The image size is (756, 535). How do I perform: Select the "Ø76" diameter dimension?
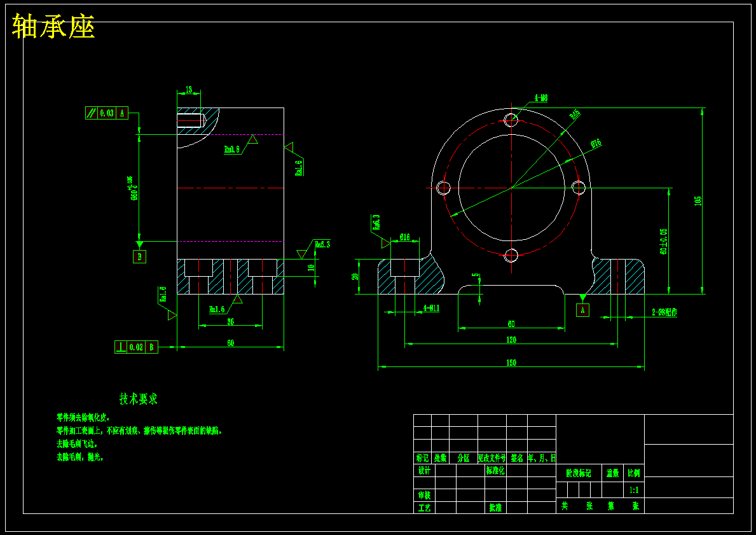coord(596,144)
